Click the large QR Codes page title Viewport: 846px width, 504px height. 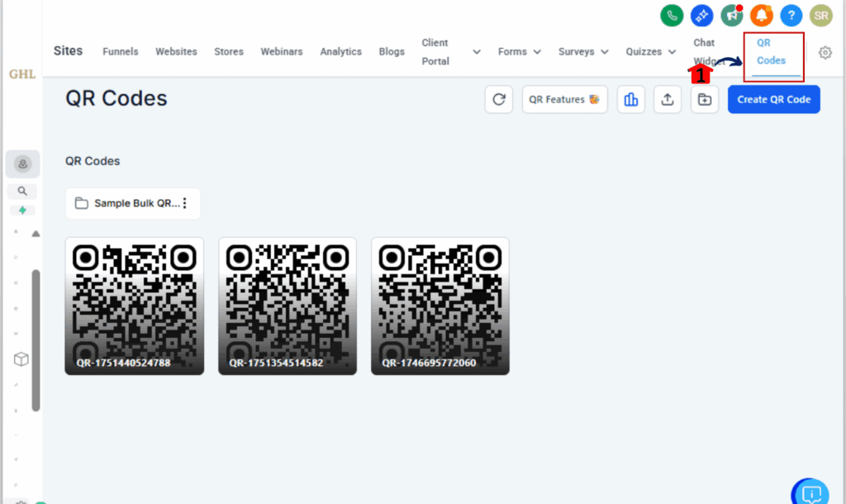pyautogui.click(x=116, y=98)
